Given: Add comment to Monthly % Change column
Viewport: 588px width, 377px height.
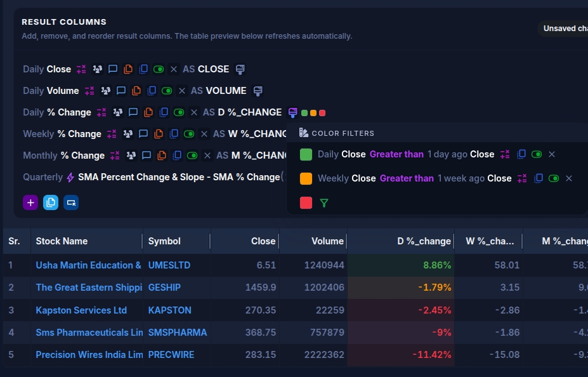Looking at the screenshot, I should tap(147, 155).
